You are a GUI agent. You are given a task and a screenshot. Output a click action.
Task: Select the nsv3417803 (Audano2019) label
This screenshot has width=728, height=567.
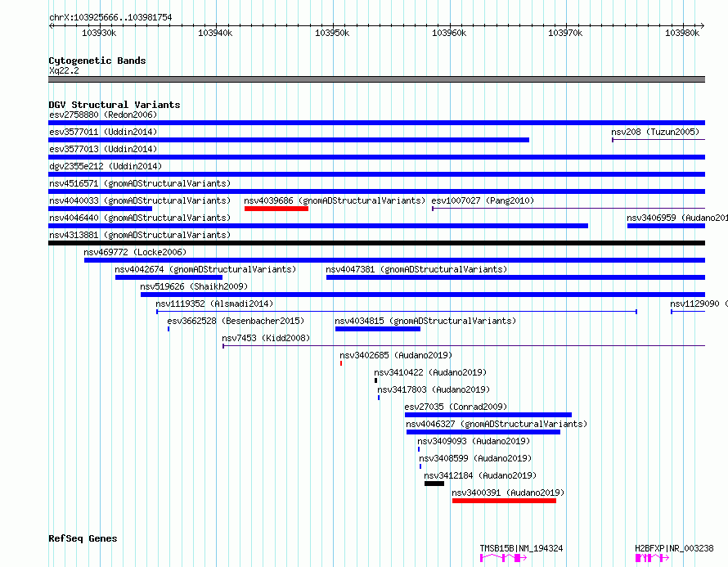(434, 389)
